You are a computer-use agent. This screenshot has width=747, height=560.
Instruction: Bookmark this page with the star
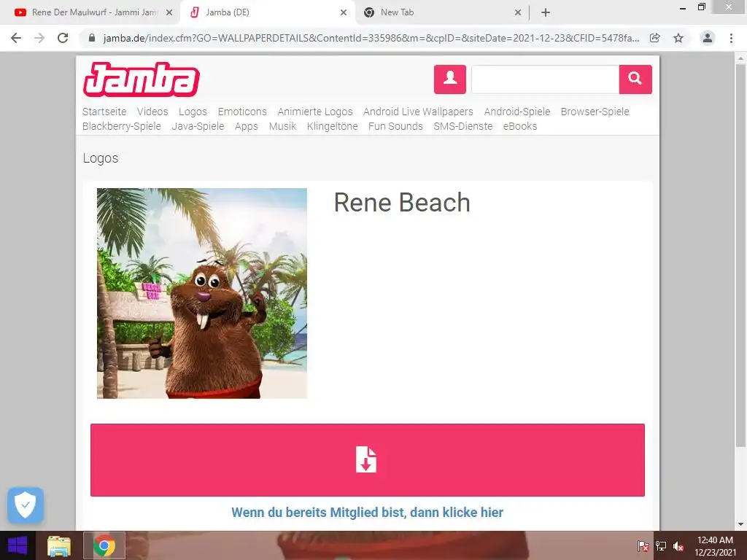coord(678,38)
